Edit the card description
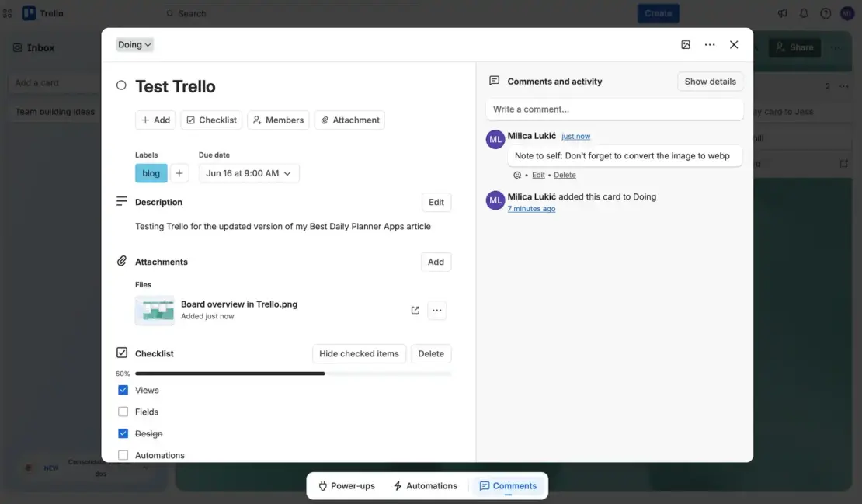The image size is (862, 504). (436, 202)
